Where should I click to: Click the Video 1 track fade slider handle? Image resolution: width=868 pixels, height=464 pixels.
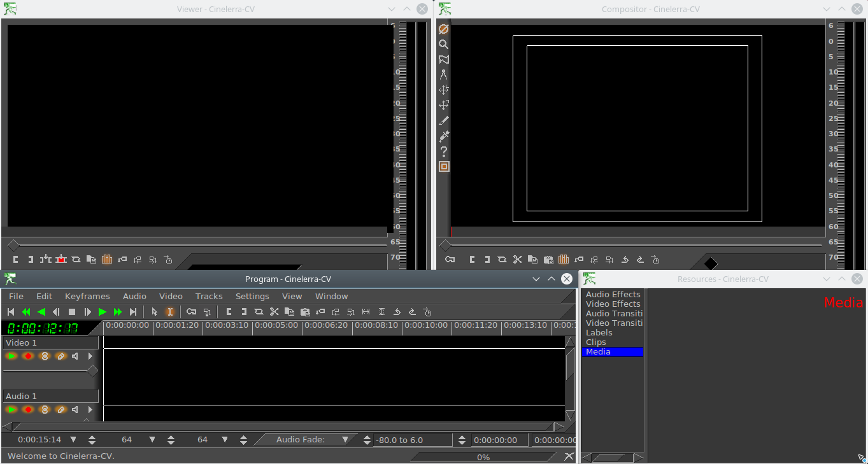coord(92,370)
